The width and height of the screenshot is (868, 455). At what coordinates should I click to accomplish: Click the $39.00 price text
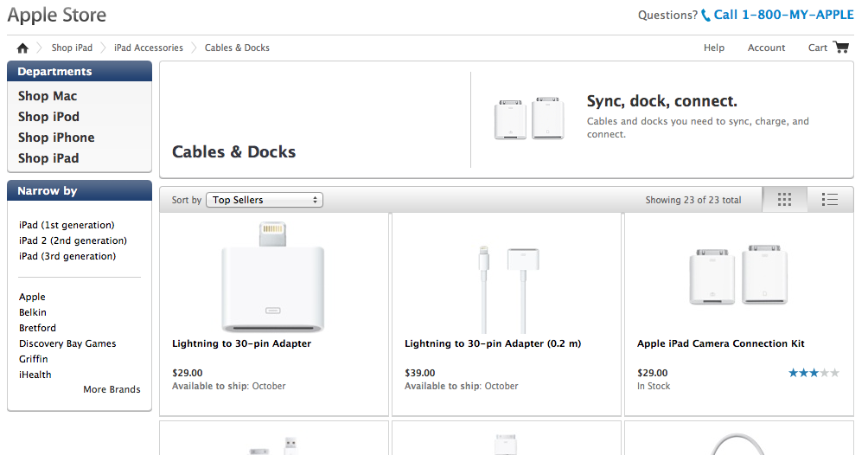point(419,373)
